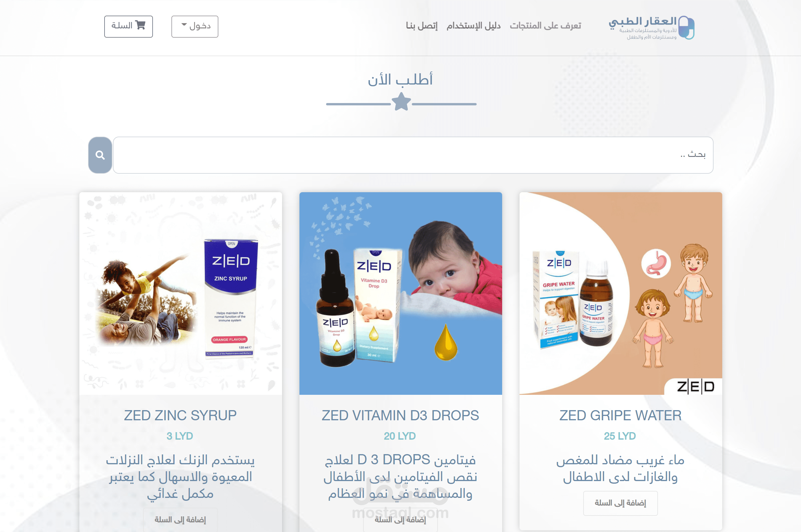Open تعرف على المنتجات menu item

pos(545,26)
